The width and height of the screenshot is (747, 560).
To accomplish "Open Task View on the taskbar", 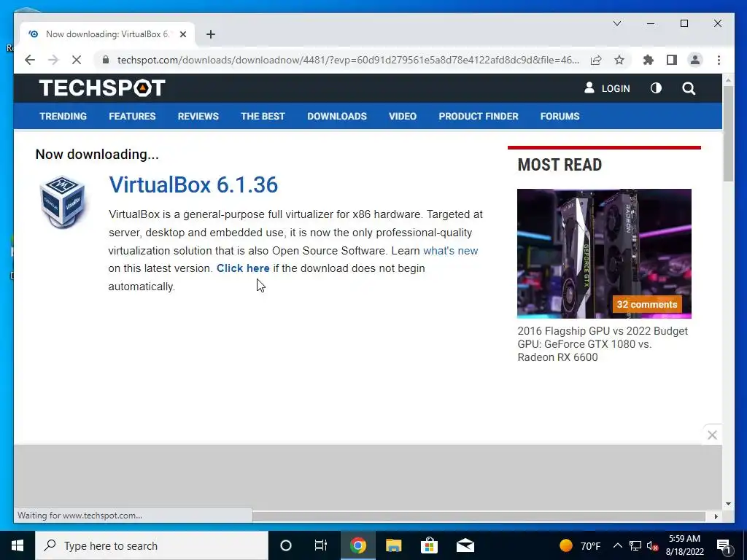I will coord(321,545).
